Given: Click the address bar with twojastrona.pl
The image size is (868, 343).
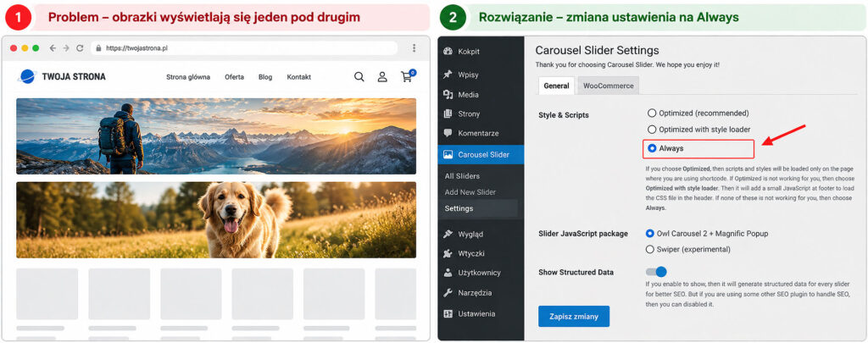Looking at the screenshot, I should (243, 48).
